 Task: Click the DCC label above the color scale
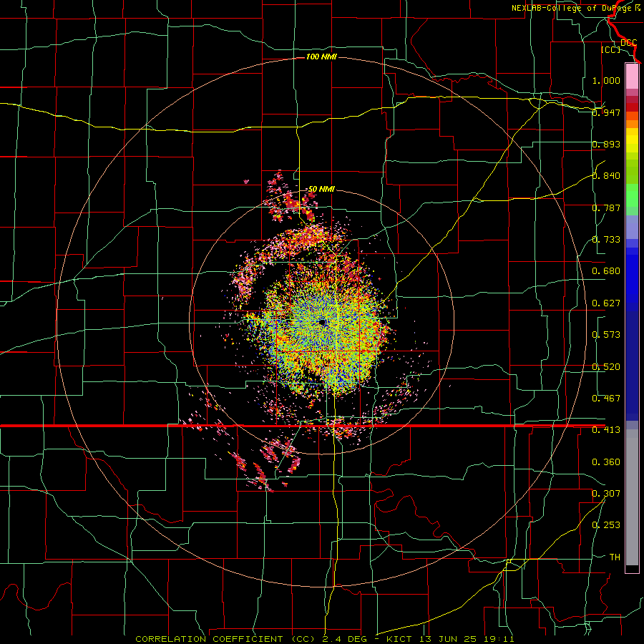click(629, 43)
